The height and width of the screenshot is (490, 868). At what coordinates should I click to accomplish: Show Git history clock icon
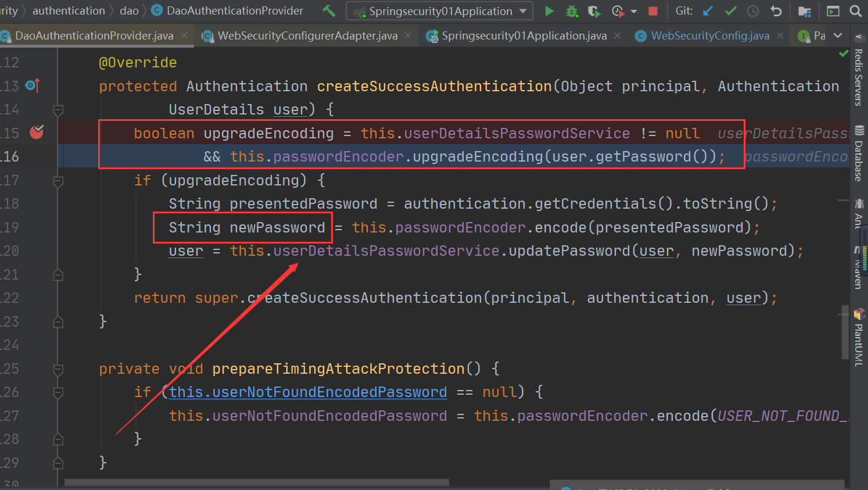tap(753, 11)
